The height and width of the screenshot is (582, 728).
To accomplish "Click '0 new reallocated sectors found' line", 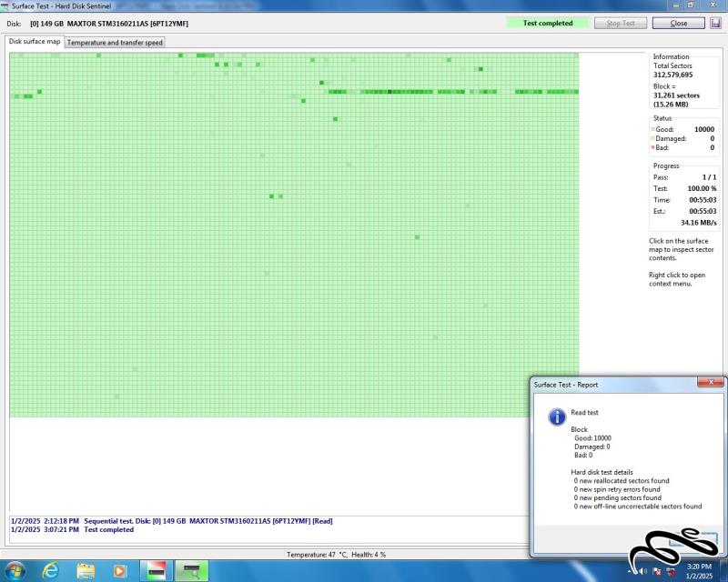I will tap(622, 481).
